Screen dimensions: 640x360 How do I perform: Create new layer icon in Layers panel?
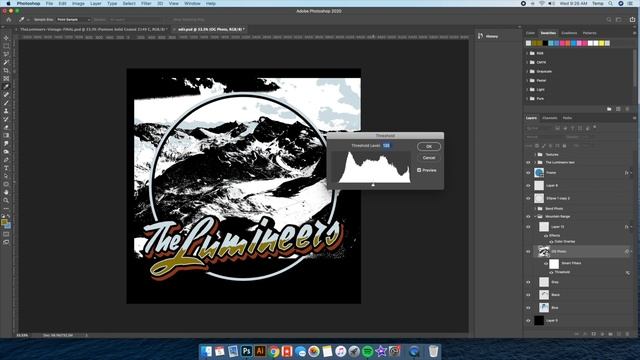tap(619, 334)
